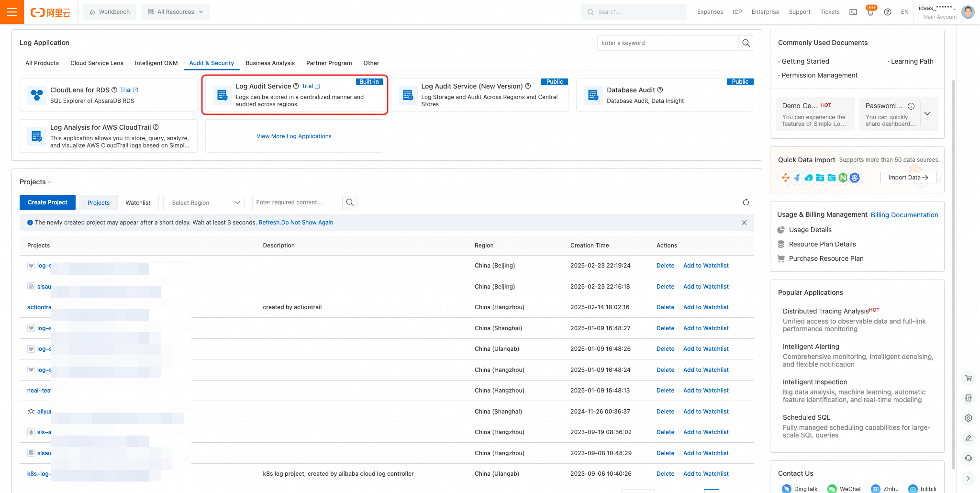The width and height of the screenshot is (980, 493).
Task: Click the CloudLens for RDS application icon
Action: 37,95
